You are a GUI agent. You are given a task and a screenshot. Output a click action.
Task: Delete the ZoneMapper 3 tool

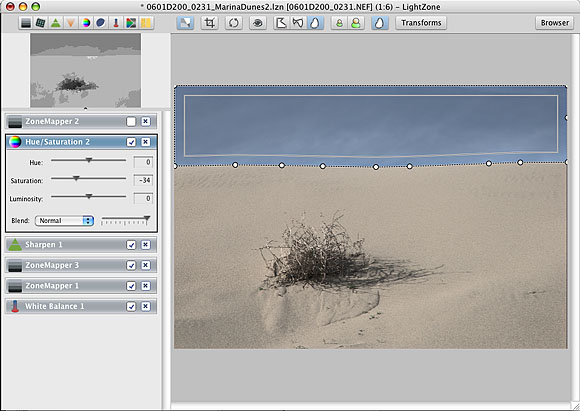pos(146,265)
